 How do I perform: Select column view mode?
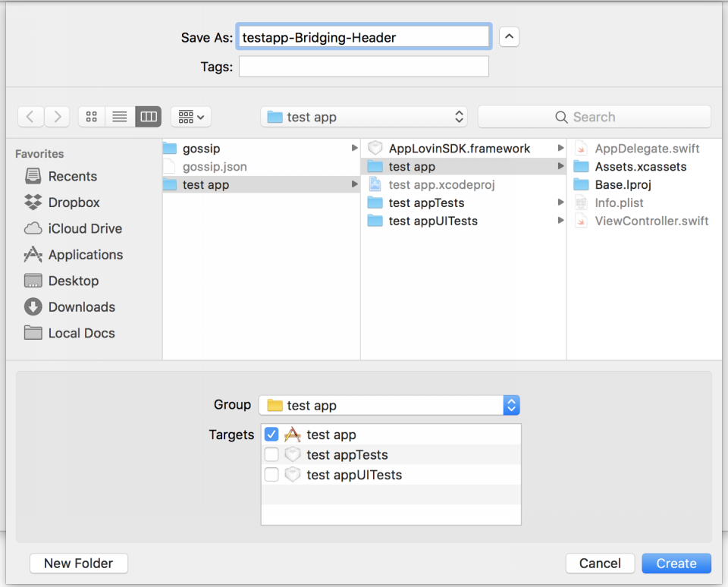coord(149,117)
